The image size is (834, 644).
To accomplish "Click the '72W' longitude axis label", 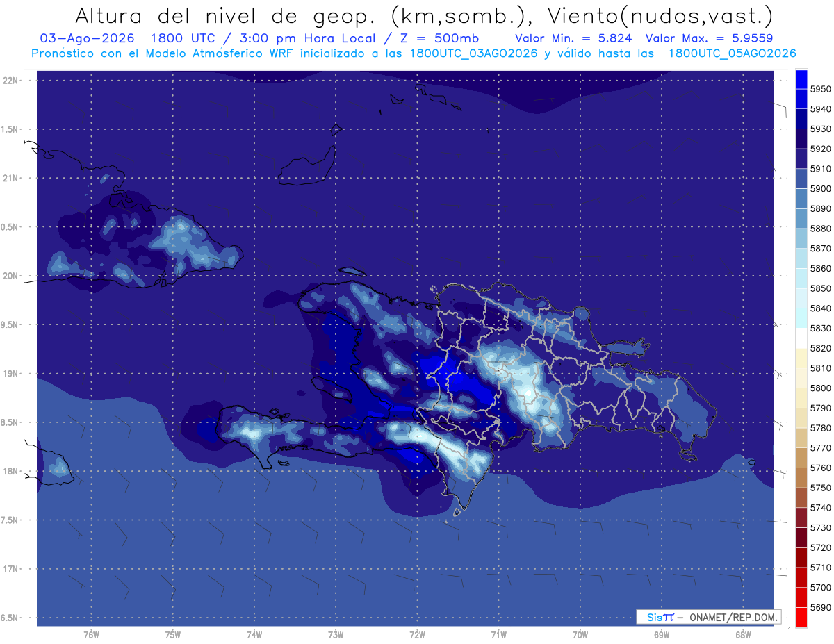I will click(x=417, y=634).
